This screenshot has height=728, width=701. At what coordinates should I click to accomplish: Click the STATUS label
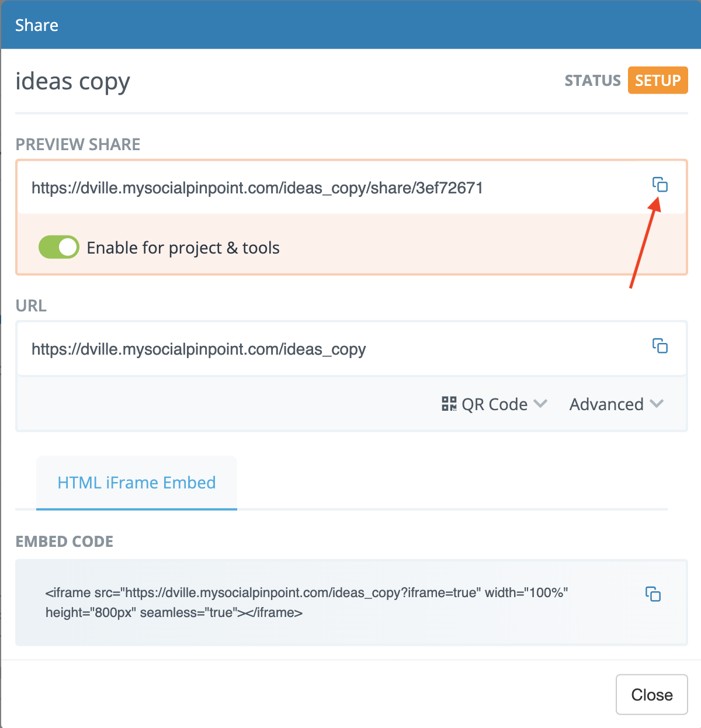click(x=592, y=81)
